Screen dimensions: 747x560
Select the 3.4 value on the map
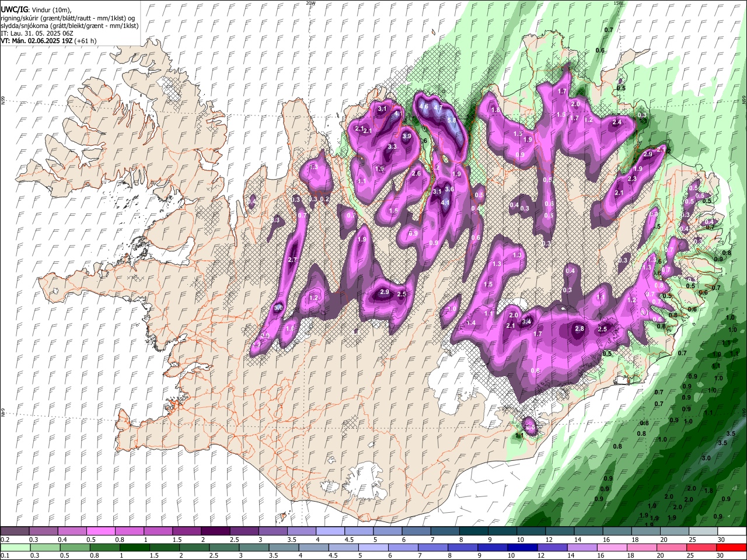click(x=526, y=322)
